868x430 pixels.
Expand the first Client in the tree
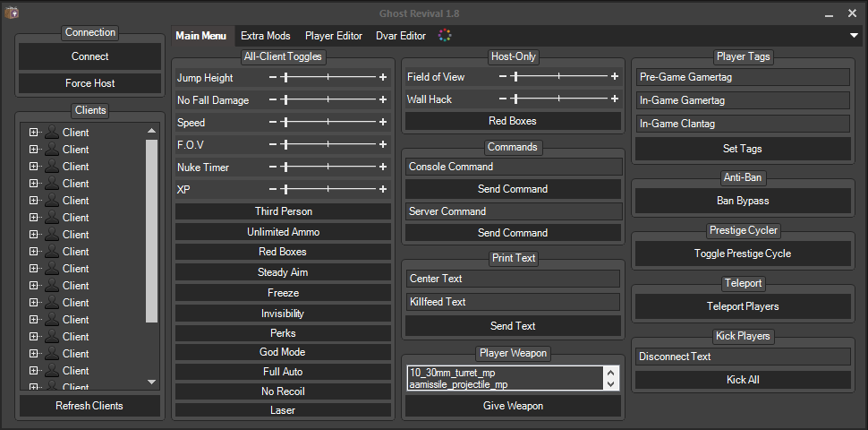click(x=33, y=133)
